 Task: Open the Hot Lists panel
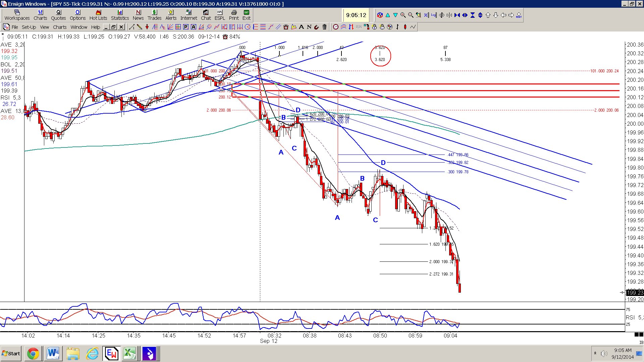[x=98, y=15]
